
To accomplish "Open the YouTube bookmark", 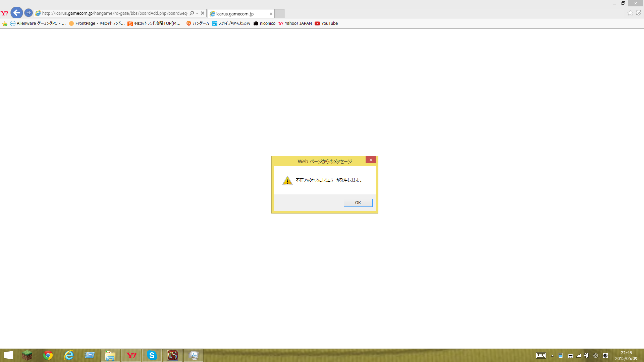I will click(x=326, y=23).
